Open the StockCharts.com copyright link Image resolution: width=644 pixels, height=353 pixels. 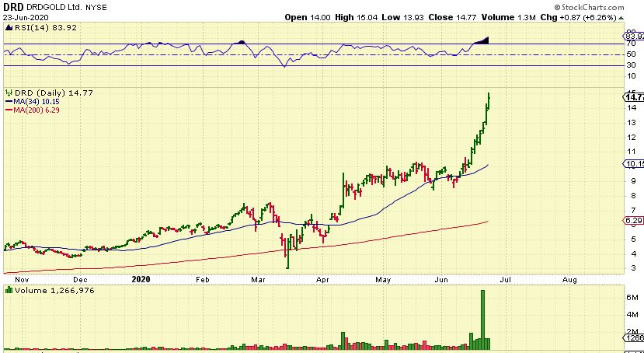[589, 7]
